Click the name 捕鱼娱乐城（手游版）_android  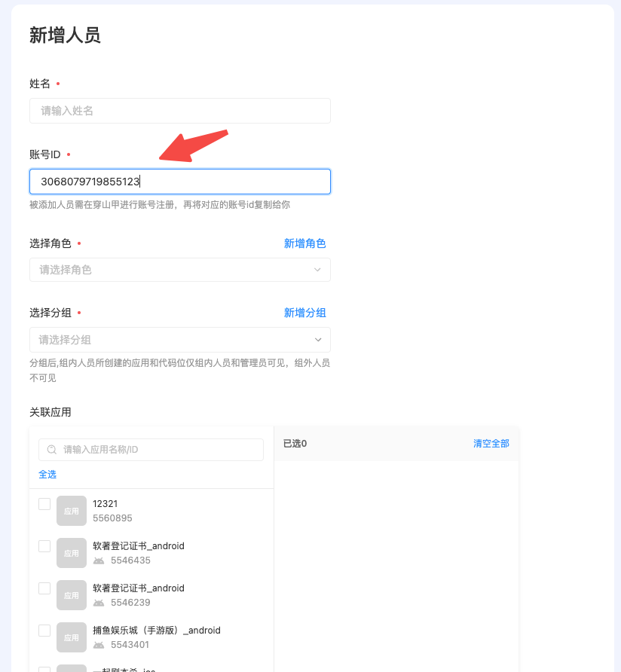click(x=157, y=631)
